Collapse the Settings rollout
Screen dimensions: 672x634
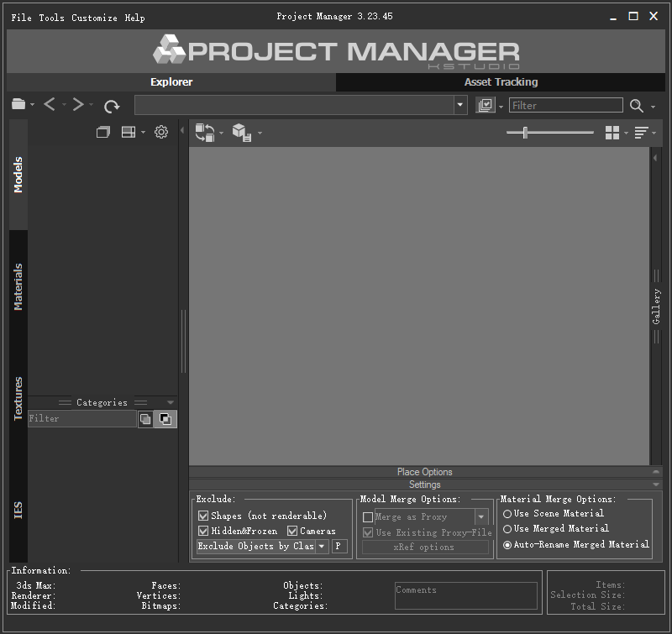tap(656, 485)
